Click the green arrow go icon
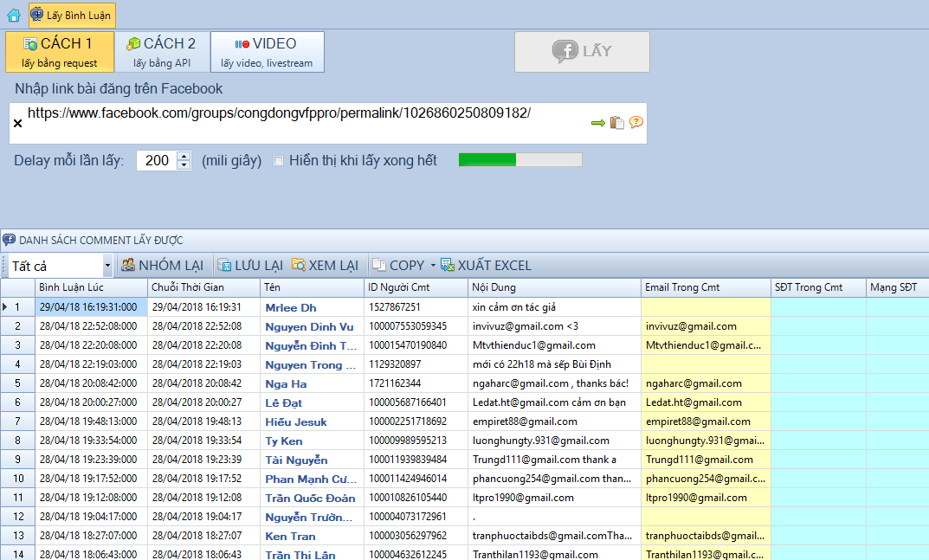 coord(597,123)
